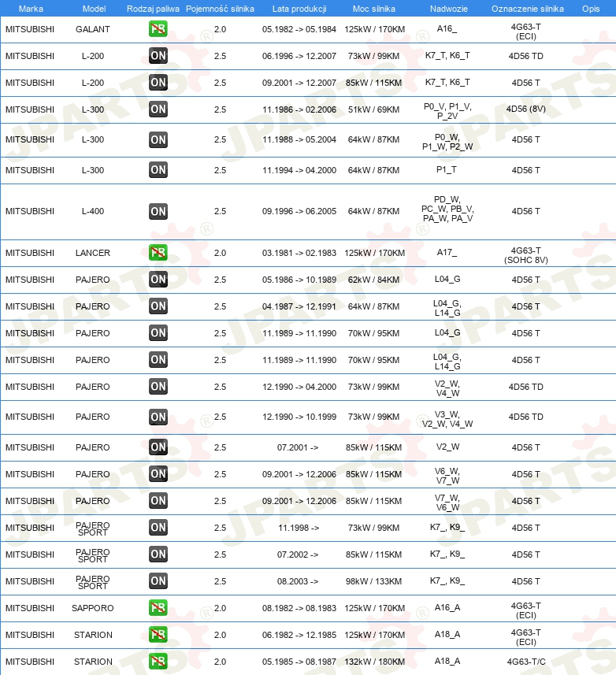
Task: Click the 09.1996 -> 06.2005 production dates
Action: pyautogui.click(x=299, y=211)
